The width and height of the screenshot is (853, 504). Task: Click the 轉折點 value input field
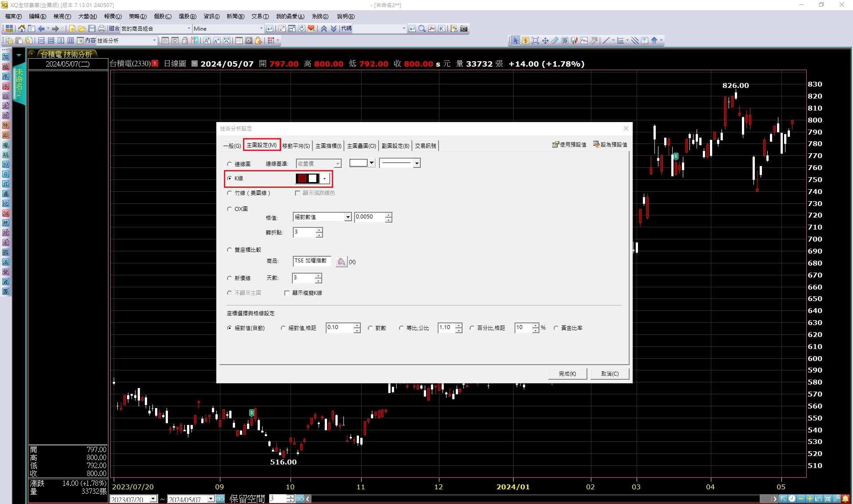304,232
